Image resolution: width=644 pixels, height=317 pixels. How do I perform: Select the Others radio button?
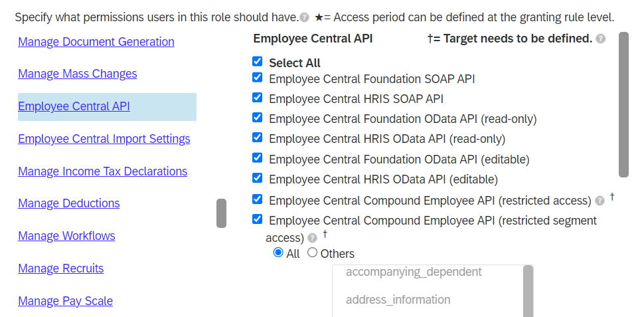(x=313, y=253)
